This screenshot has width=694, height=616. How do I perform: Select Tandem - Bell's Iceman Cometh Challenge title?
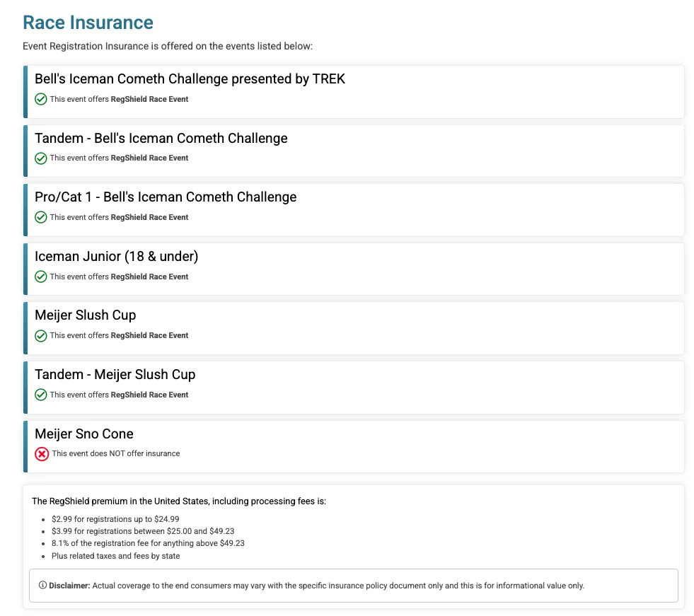tap(161, 139)
